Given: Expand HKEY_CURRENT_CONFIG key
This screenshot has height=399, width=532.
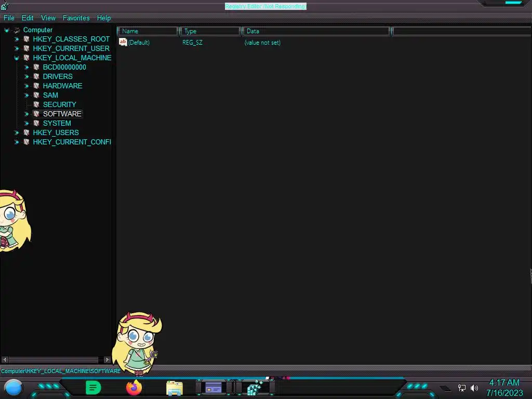Looking at the screenshot, I should coord(16,142).
